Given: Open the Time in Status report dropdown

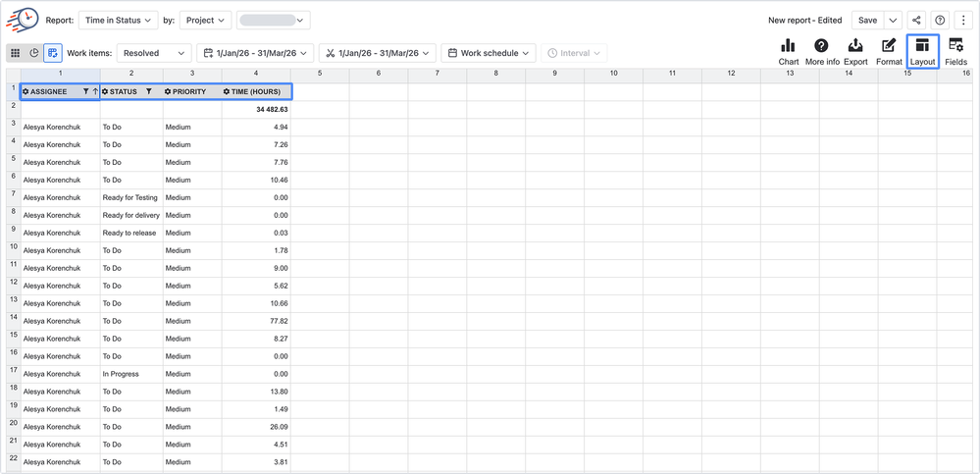Looking at the screenshot, I should (x=118, y=20).
